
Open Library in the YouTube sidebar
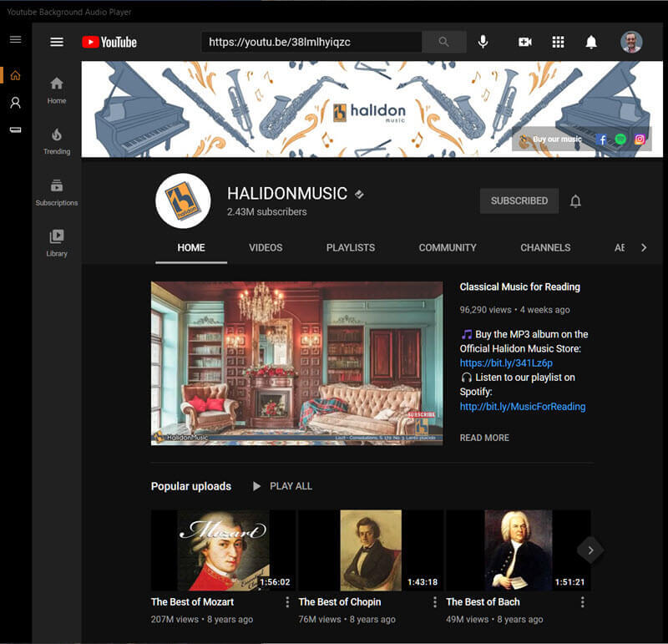pyautogui.click(x=57, y=243)
